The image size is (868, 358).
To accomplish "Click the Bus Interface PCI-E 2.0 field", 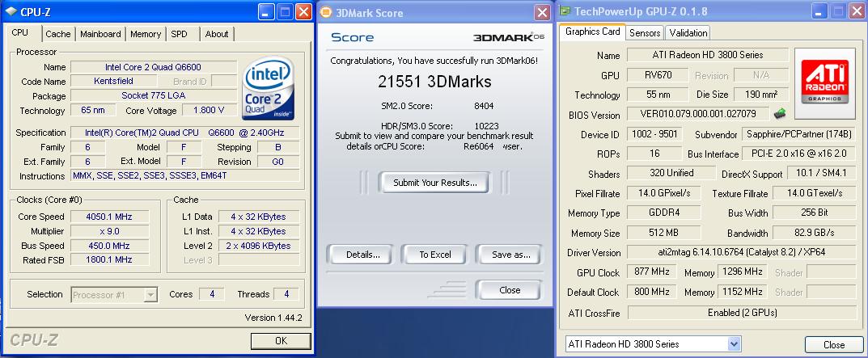I will pyautogui.click(x=798, y=154).
